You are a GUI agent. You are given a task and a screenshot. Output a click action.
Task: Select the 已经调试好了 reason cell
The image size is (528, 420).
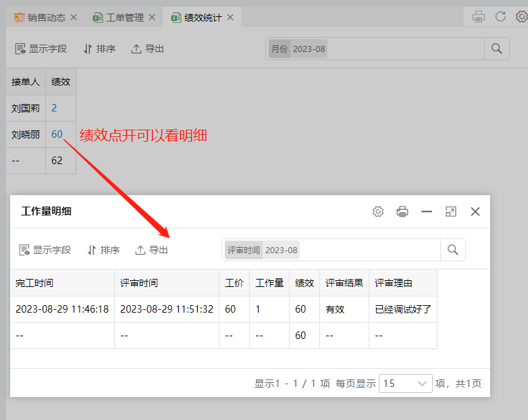[x=403, y=309]
